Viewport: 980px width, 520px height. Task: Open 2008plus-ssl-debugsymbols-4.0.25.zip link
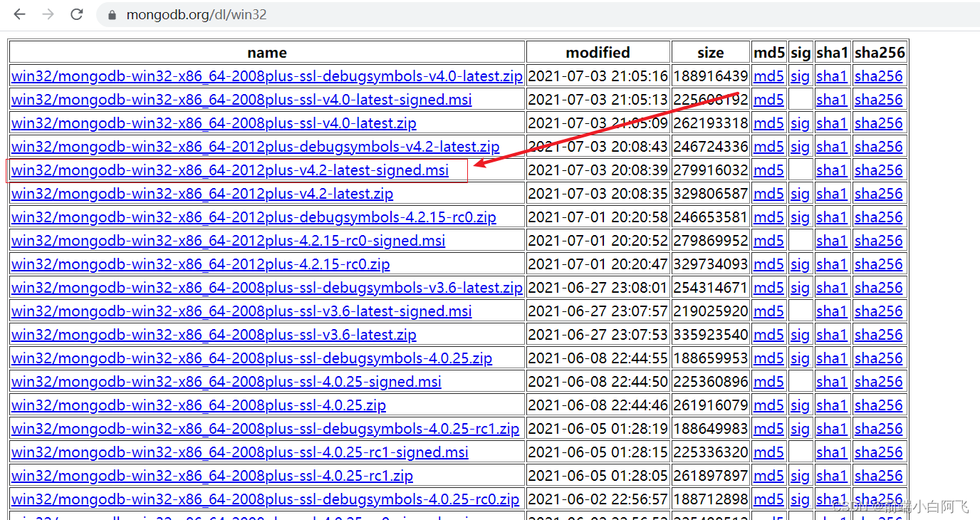click(251, 358)
